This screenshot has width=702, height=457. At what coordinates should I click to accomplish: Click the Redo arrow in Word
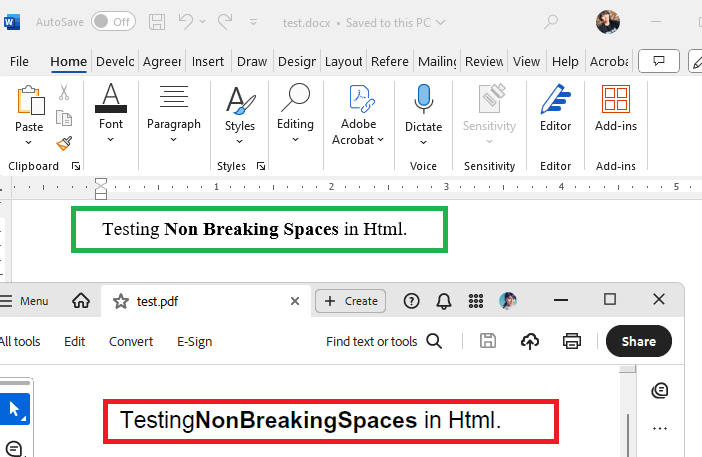coord(225,21)
